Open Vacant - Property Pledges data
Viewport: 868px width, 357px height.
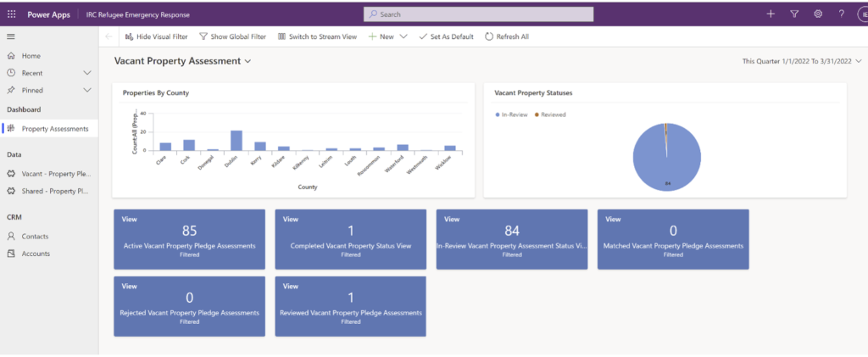pyautogui.click(x=49, y=174)
